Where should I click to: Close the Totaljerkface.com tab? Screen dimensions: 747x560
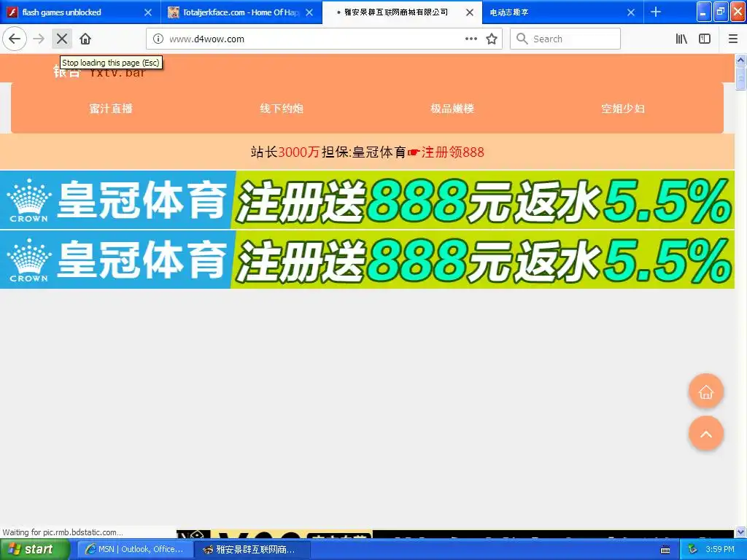[x=309, y=12]
